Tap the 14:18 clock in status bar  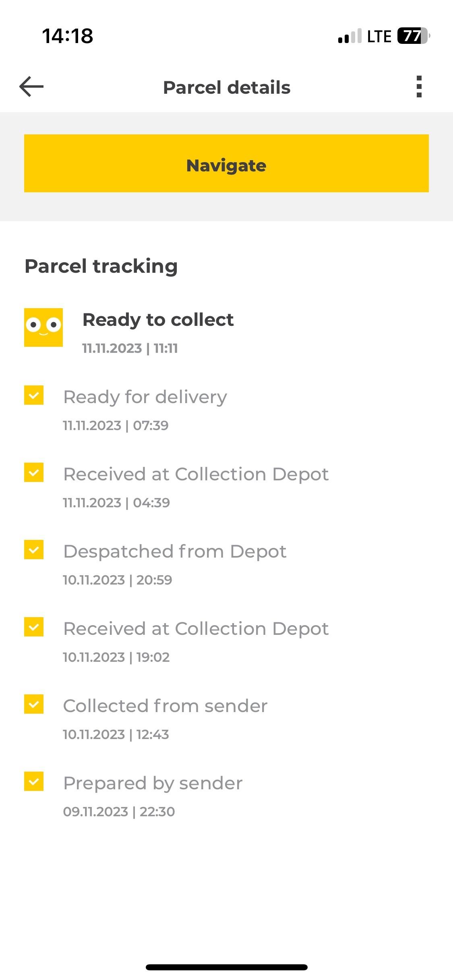click(68, 36)
